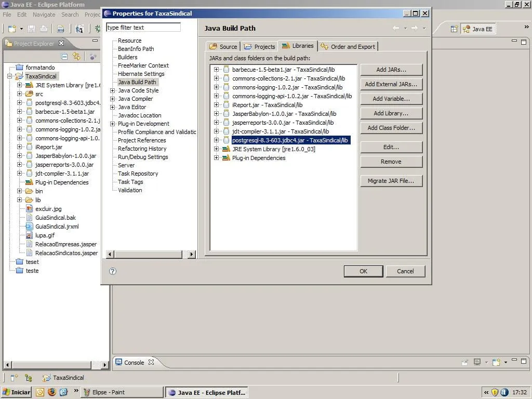This screenshot has height=399, width=532.
Task: Open the Navigate menu
Action: click(44, 15)
